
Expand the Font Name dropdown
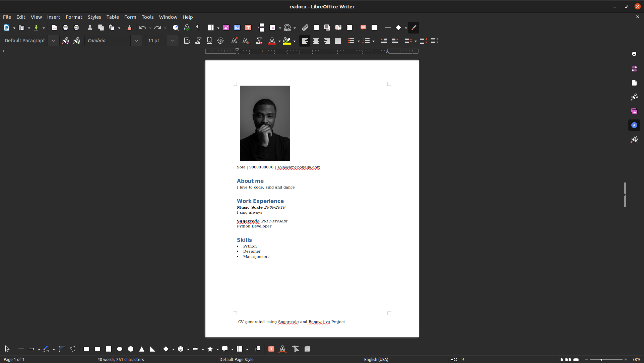(x=136, y=41)
